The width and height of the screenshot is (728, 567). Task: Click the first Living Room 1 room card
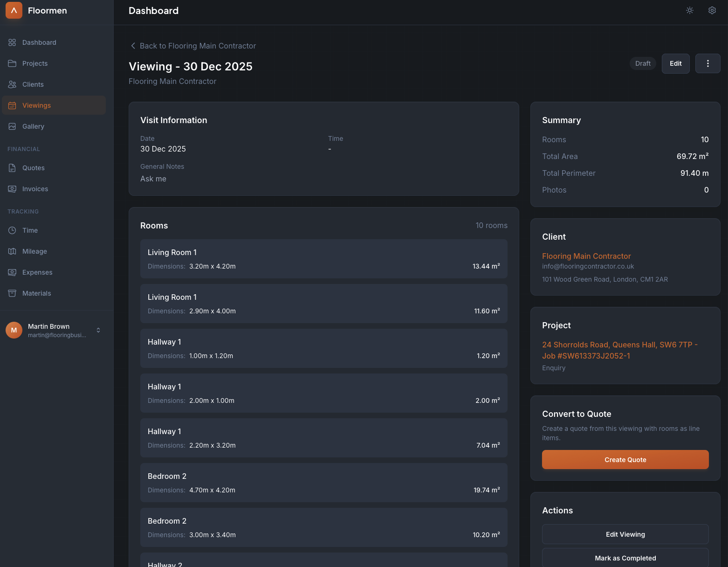323,259
